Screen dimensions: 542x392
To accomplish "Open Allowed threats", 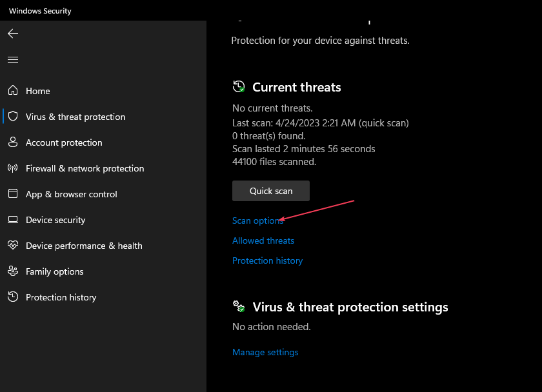I will [263, 240].
